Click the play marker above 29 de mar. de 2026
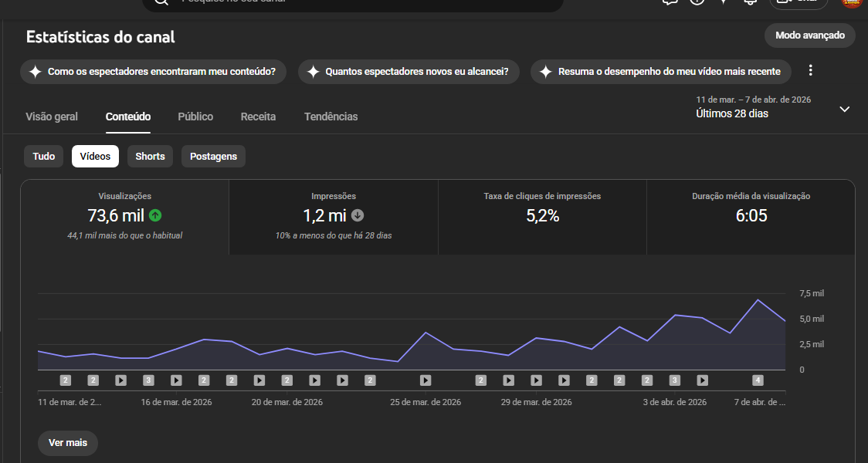Image resolution: width=868 pixels, height=463 pixels. click(536, 380)
